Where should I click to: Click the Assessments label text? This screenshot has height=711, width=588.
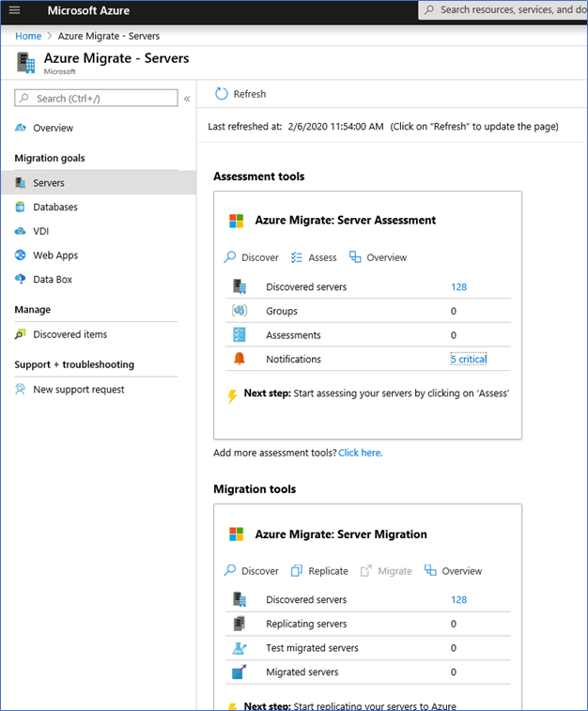tap(293, 335)
